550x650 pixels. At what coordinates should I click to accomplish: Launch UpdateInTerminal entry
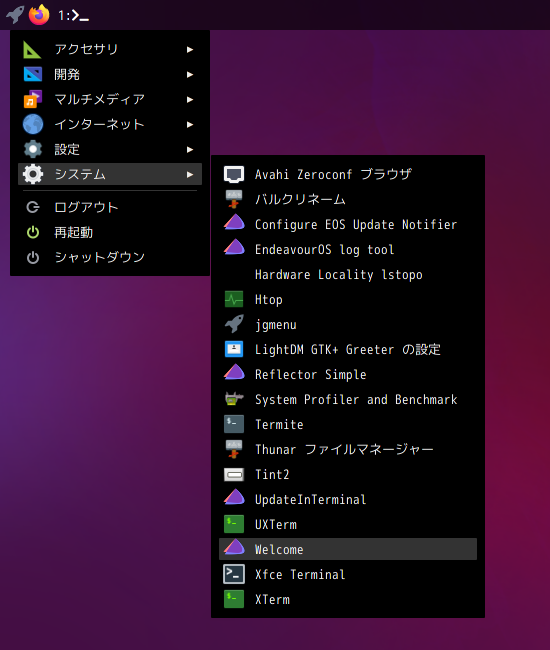348,499
